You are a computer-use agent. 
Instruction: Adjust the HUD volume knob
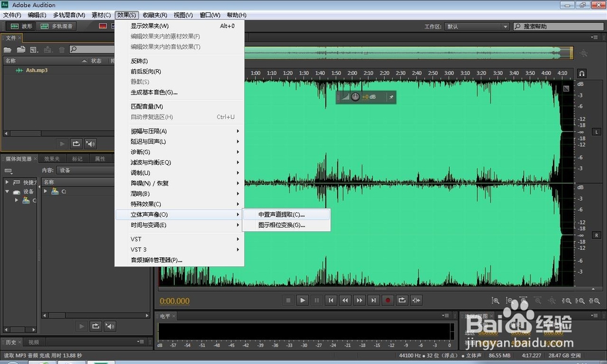355,97
